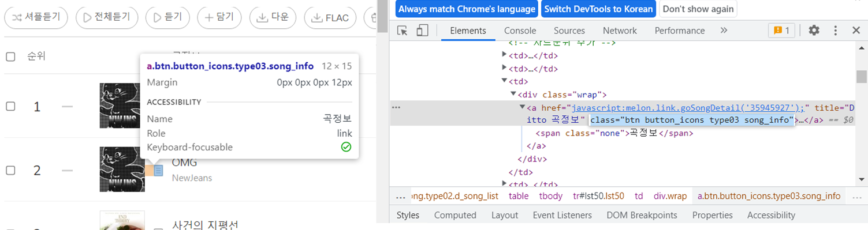
Task: Select tr#lst50.lst50 breadcrumb item
Action: [x=598, y=196]
